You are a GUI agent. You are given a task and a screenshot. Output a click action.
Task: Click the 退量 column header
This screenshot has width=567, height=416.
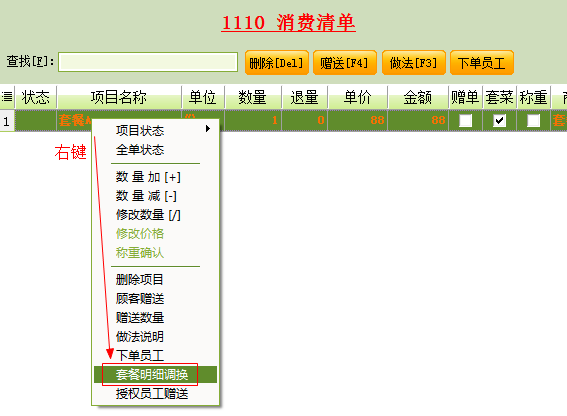[304, 97]
